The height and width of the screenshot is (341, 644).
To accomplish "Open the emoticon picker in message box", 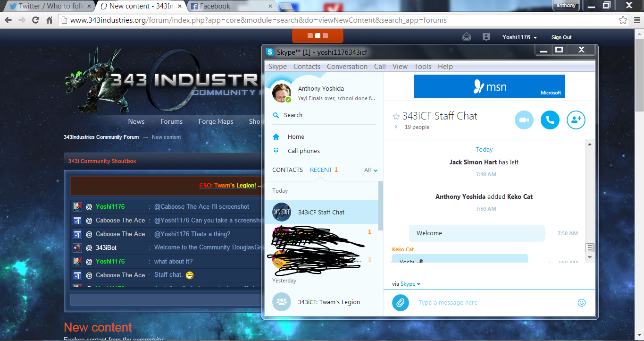I will point(582,303).
